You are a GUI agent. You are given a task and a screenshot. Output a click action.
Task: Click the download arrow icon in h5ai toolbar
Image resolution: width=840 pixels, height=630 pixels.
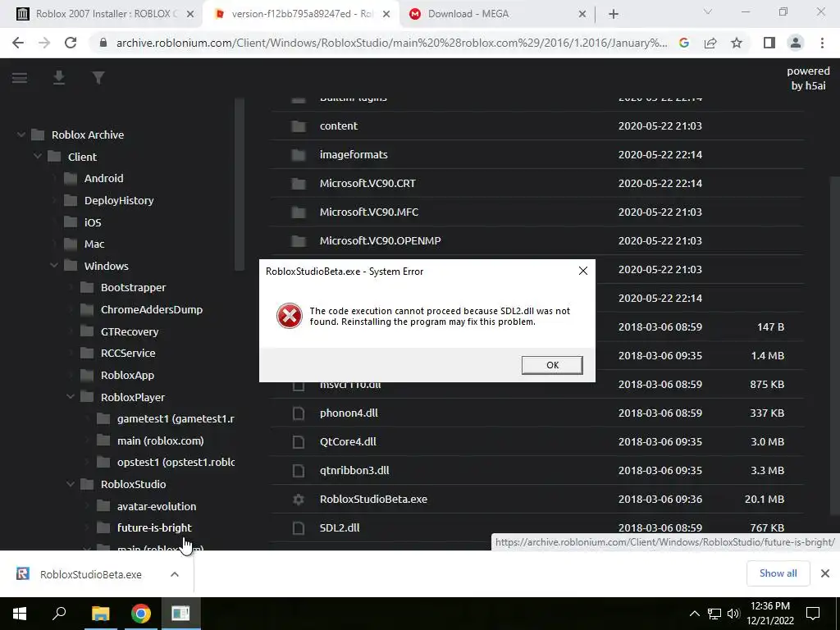pos(59,78)
